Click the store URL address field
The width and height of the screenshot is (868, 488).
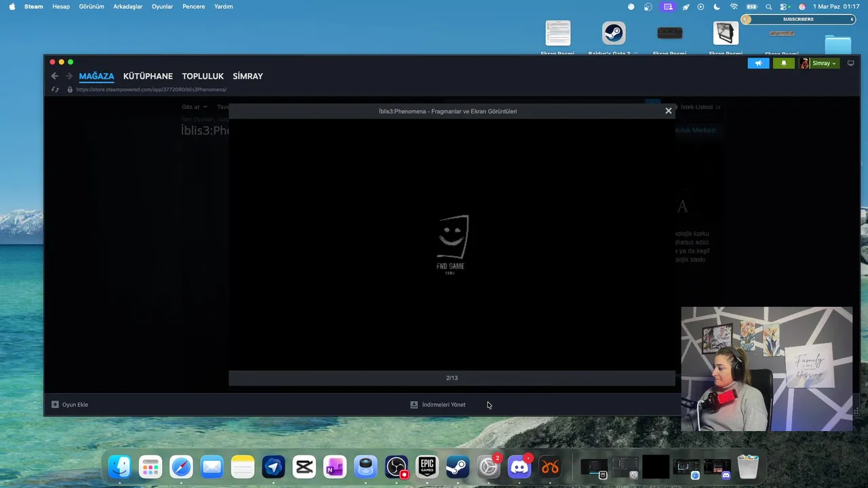coord(151,89)
